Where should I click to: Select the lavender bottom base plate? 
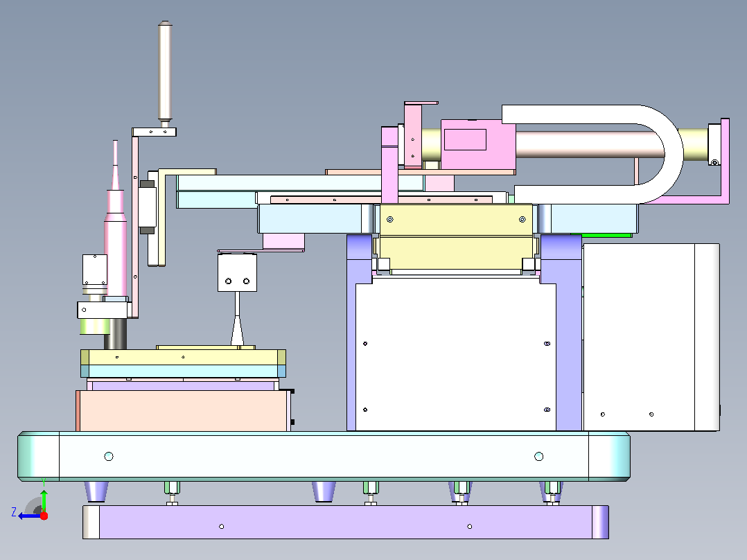click(x=345, y=523)
